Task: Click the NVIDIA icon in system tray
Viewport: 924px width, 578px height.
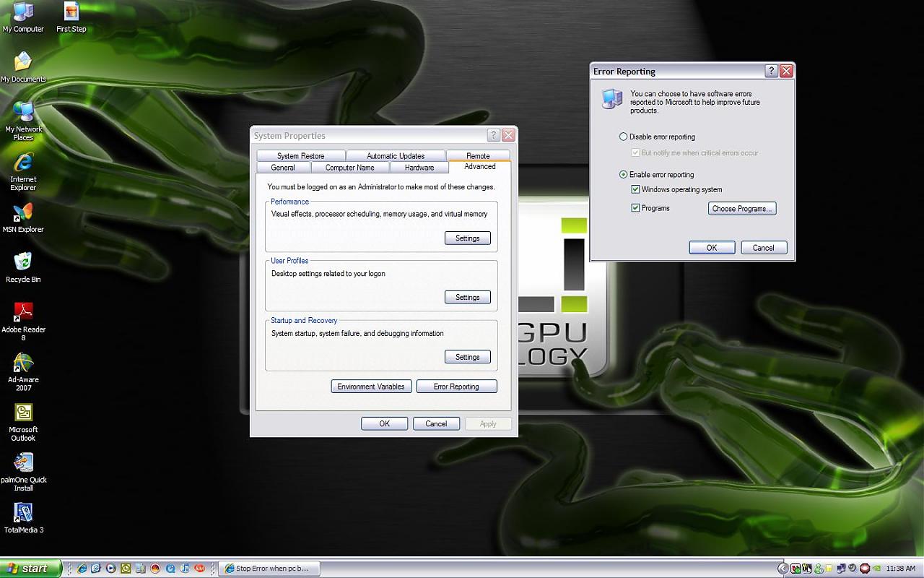Action: click(x=876, y=569)
